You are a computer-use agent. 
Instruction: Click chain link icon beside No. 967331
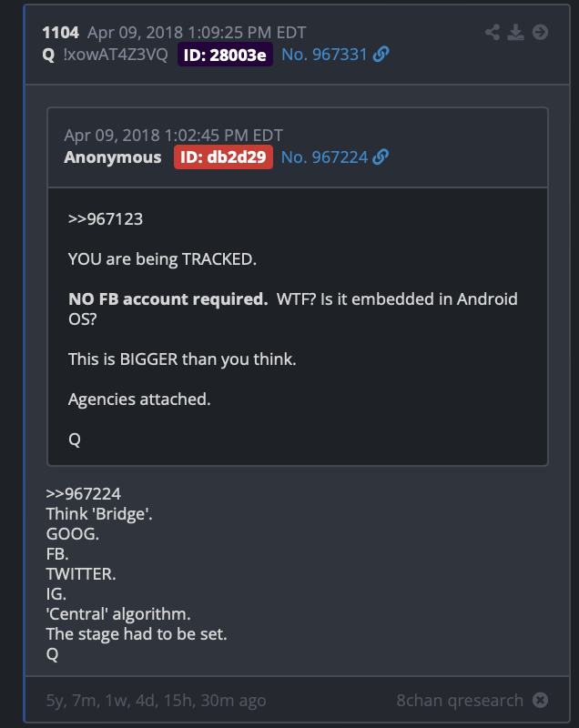click(381, 55)
